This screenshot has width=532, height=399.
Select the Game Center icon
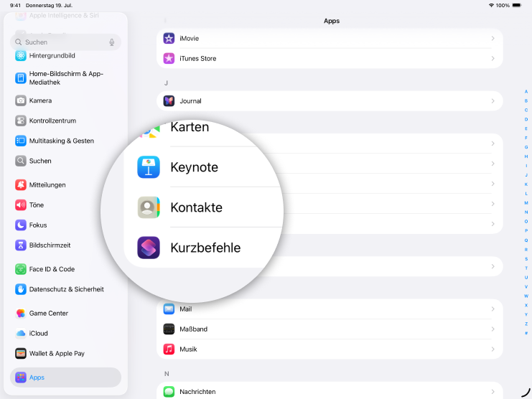tap(21, 313)
